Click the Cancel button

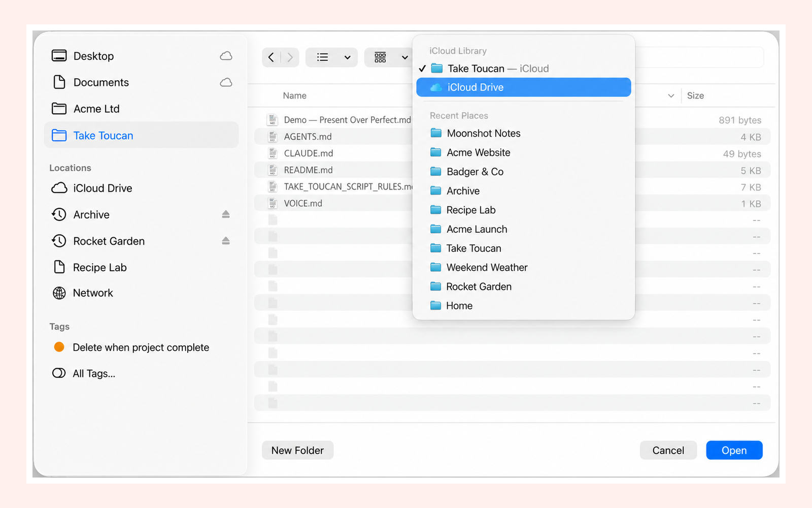tap(668, 450)
